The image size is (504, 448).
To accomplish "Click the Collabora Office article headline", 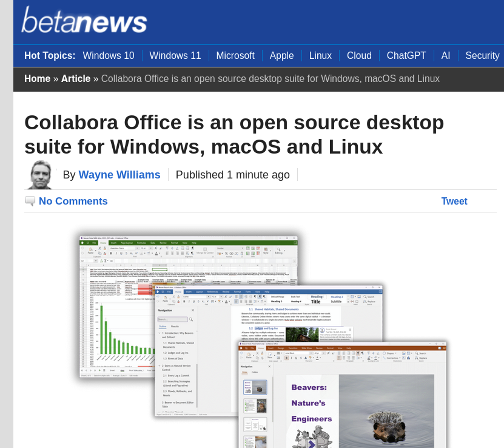I will click(x=234, y=134).
